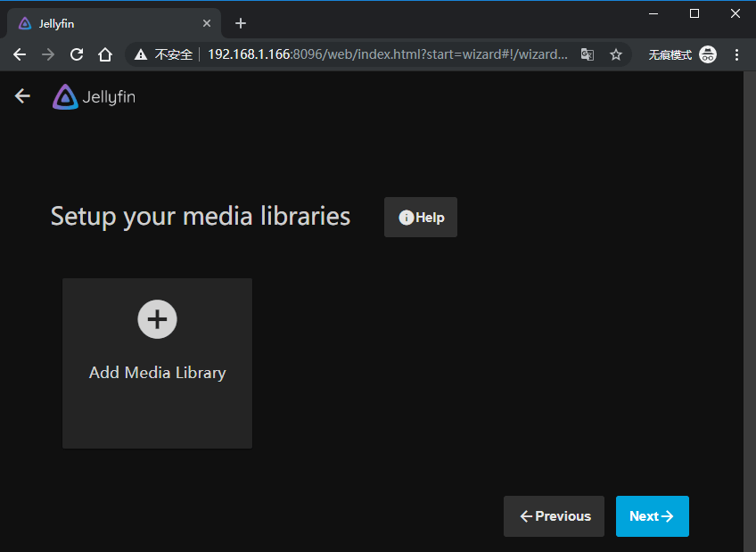Viewport: 756px width, 552px height.
Task: Click the translate page icon in address bar
Action: (x=588, y=54)
